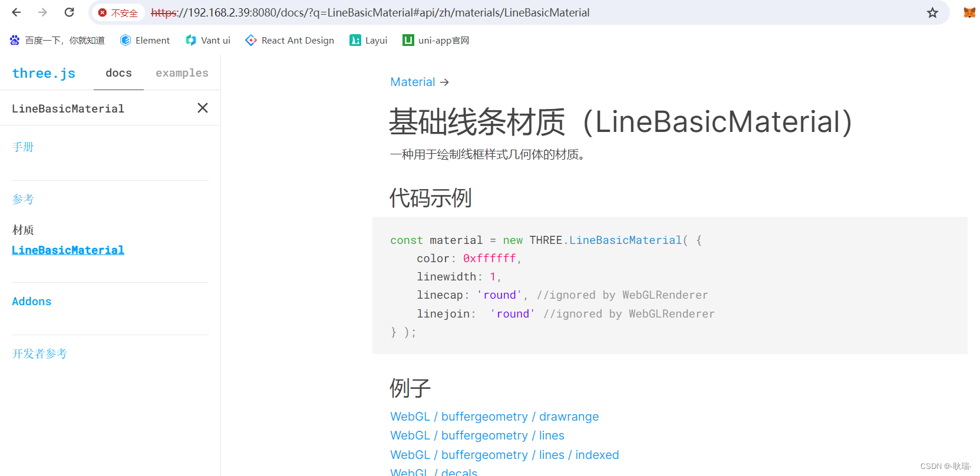Open the Element bookmark

[x=145, y=40]
